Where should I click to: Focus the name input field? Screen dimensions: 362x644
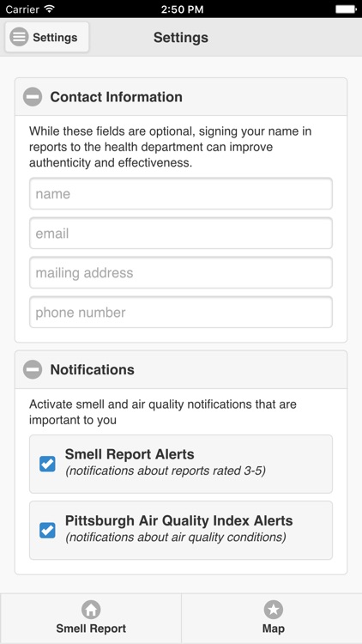click(181, 193)
